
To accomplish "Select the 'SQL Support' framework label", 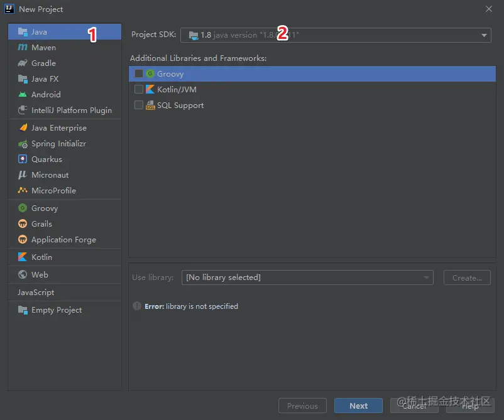I will pyautogui.click(x=180, y=105).
